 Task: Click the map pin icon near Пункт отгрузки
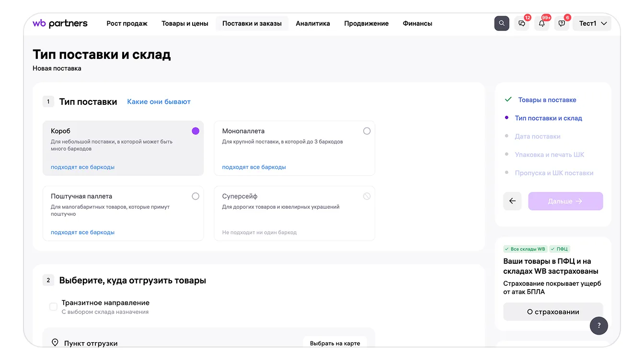(x=55, y=343)
